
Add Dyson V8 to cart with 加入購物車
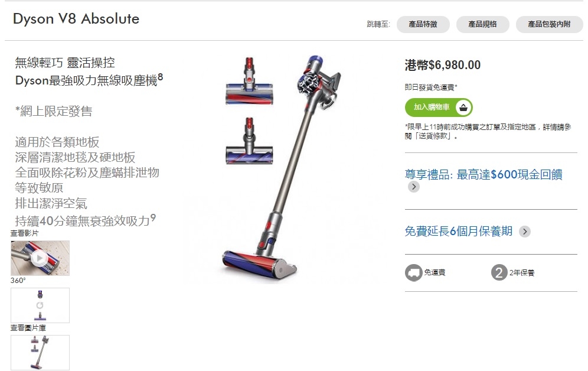tap(439, 108)
